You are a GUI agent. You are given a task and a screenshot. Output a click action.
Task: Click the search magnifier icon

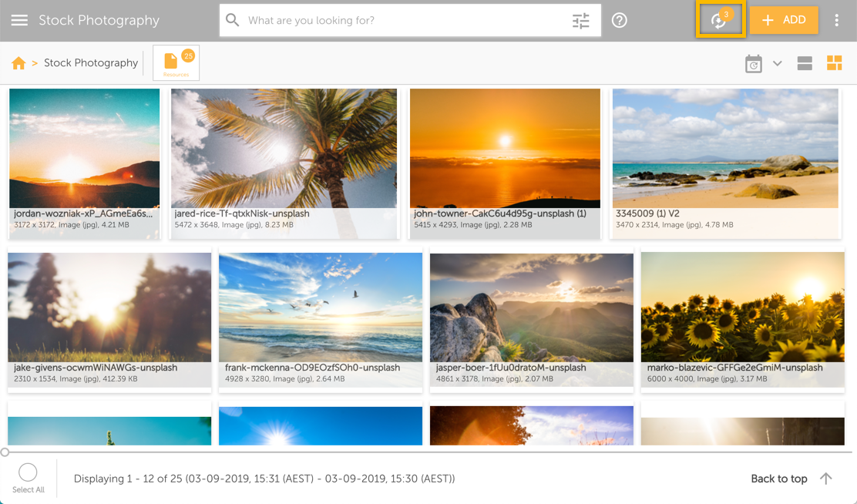coord(232,20)
